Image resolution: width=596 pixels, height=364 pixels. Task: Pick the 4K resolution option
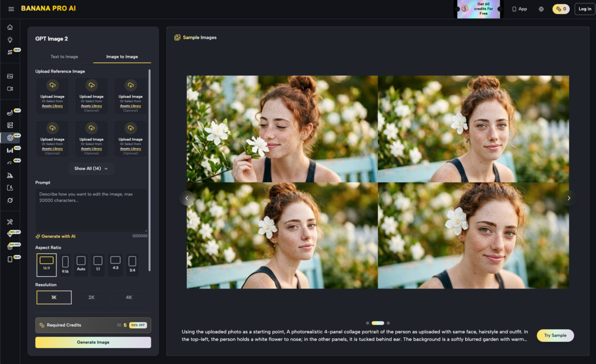[129, 297]
